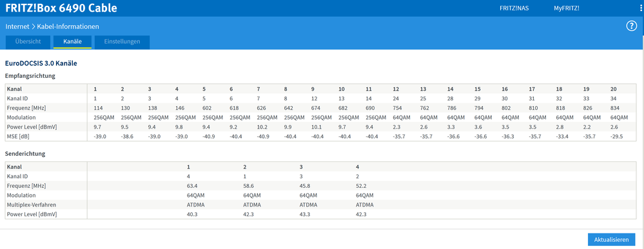Select the EuroDOCSIS 3.0 Kanäle heading
Viewport: 644px width, 249px height.
[x=41, y=64]
